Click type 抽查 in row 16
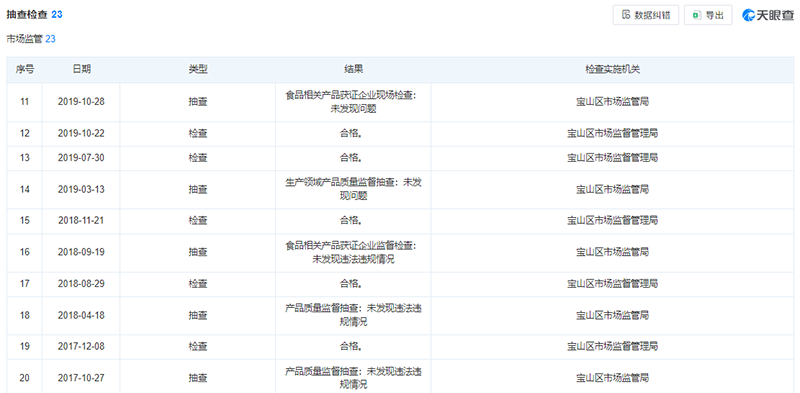Image resolution: width=800 pixels, height=393 pixels. pos(197,252)
